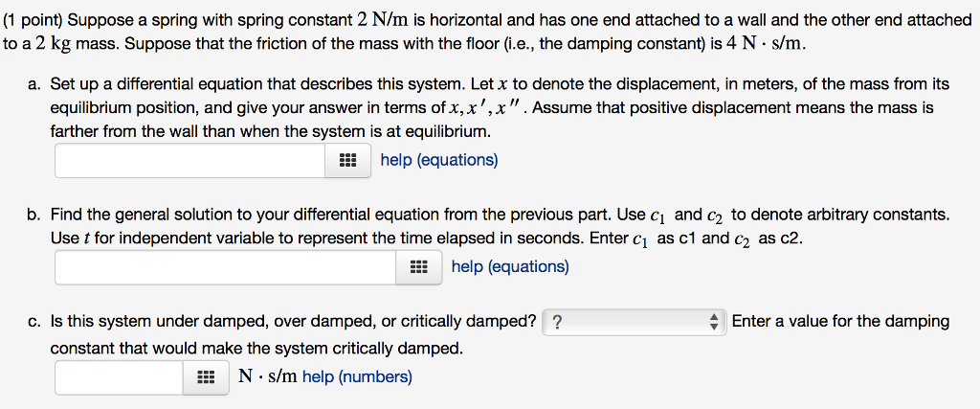Open help (equations) link for part b
The height and width of the screenshot is (409, 980).
510,266
